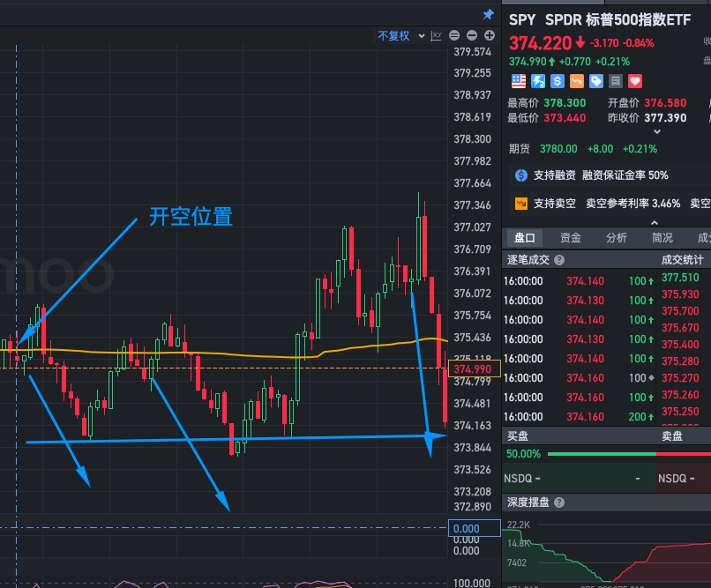Click the blue price tag icon
Screen dimensions: 711x588
coord(596,81)
